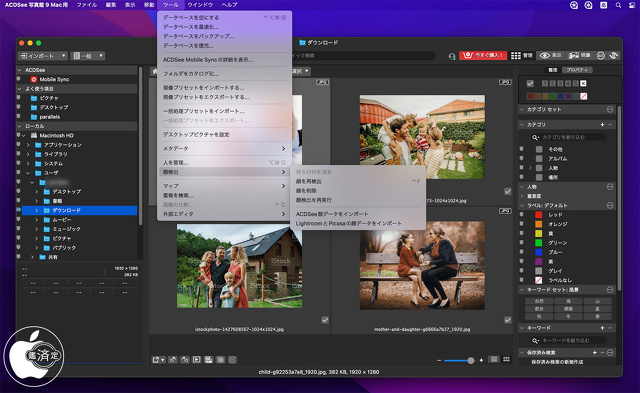Select the mother-and-daughter bench photo thumbnail

[x=422, y=265]
